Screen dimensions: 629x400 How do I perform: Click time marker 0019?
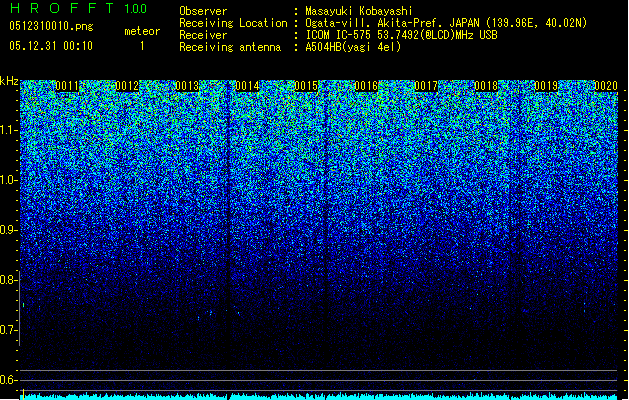(x=546, y=86)
